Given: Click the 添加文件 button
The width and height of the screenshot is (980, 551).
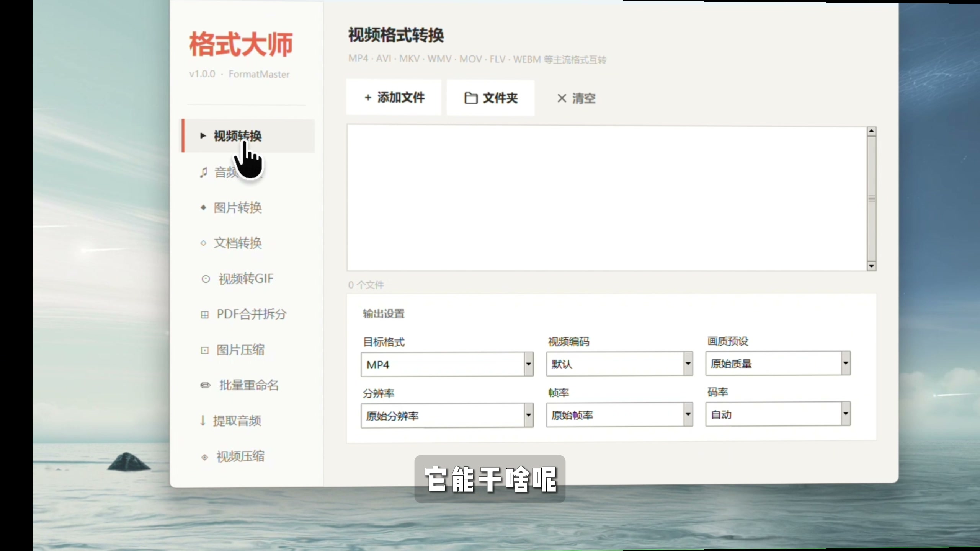Looking at the screenshot, I should [x=394, y=98].
